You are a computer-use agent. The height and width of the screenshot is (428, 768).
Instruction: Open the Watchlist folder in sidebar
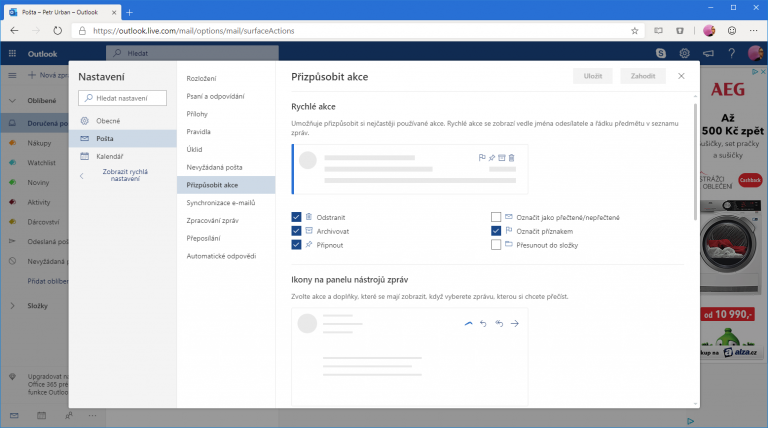click(x=41, y=163)
